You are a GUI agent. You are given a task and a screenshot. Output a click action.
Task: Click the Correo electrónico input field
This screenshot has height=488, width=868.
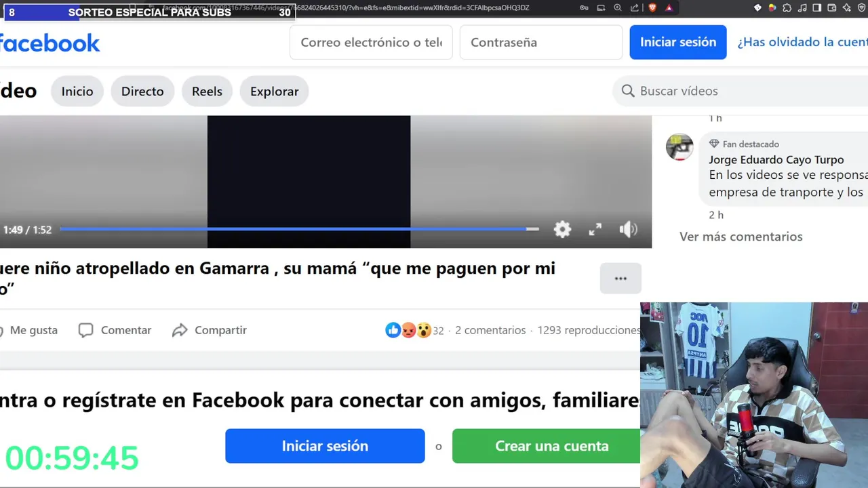coord(372,42)
